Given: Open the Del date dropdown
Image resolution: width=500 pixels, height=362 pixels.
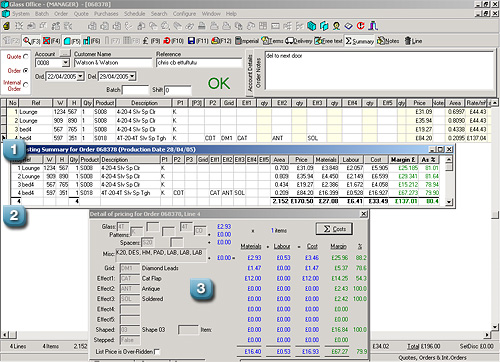Looking at the screenshot, I should [x=132, y=76].
